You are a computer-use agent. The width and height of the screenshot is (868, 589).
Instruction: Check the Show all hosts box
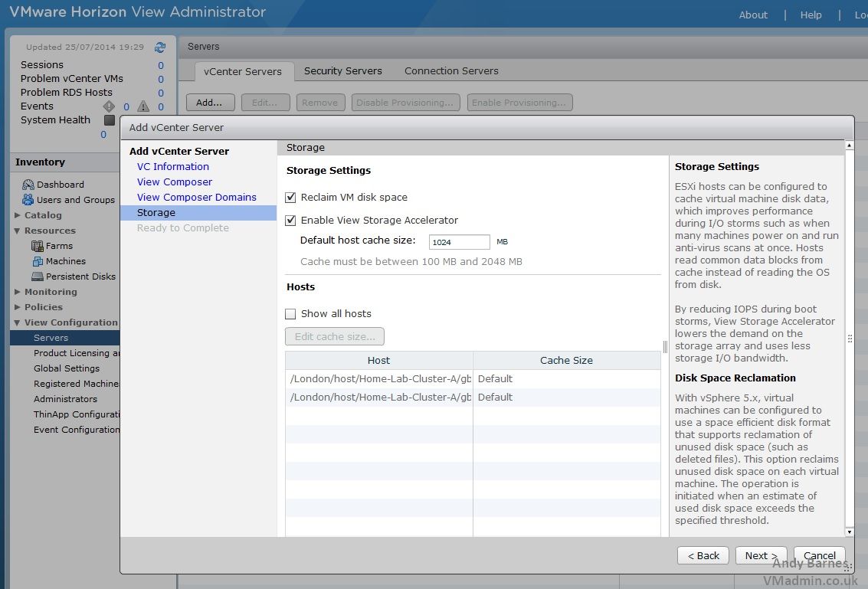[290, 314]
